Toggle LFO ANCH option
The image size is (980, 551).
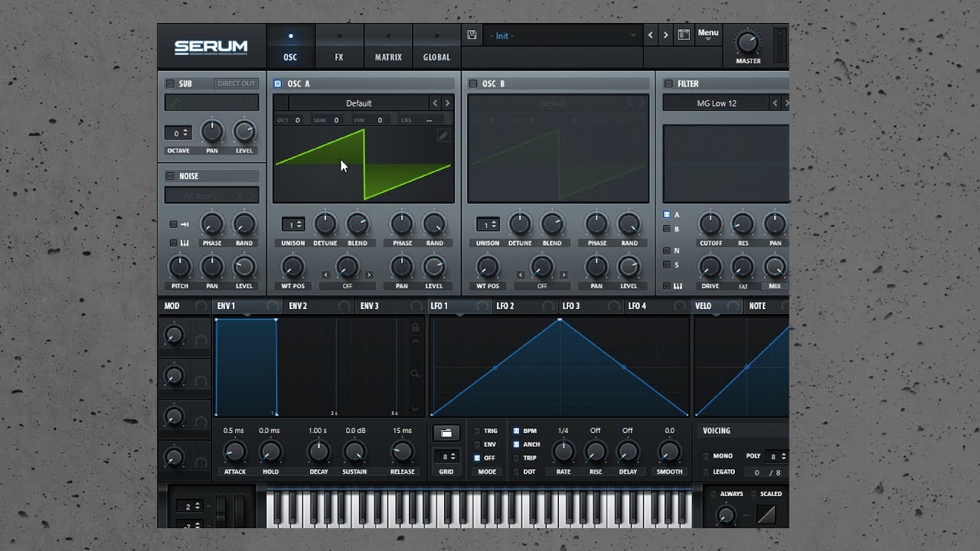coord(516,445)
